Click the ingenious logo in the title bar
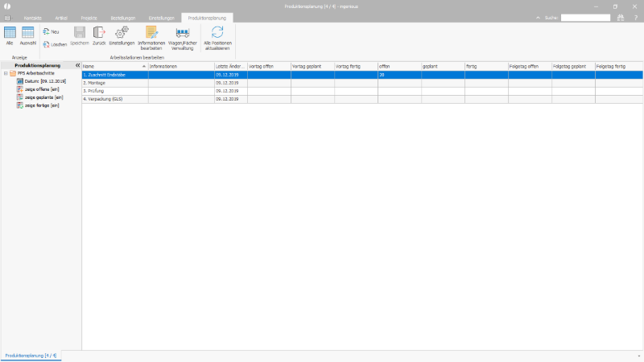The image size is (644, 362). coord(7,6)
